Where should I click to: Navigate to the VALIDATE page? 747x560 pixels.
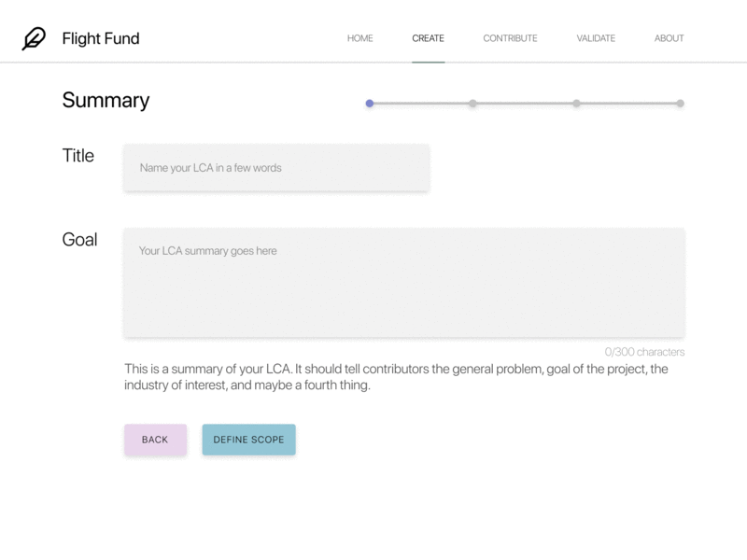pyautogui.click(x=596, y=38)
